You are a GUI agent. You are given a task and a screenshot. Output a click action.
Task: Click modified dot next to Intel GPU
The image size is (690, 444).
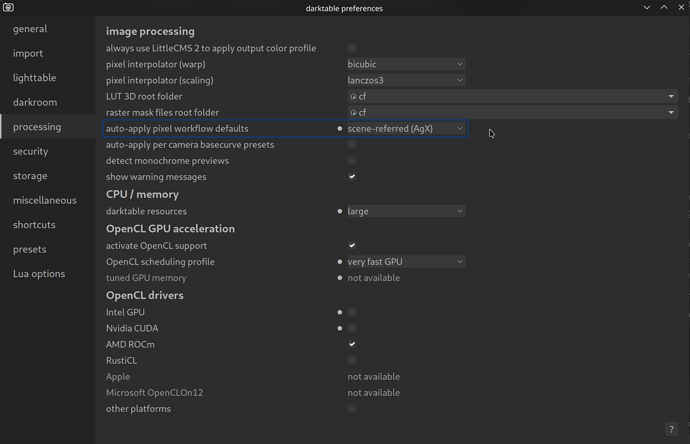coord(340,312)
